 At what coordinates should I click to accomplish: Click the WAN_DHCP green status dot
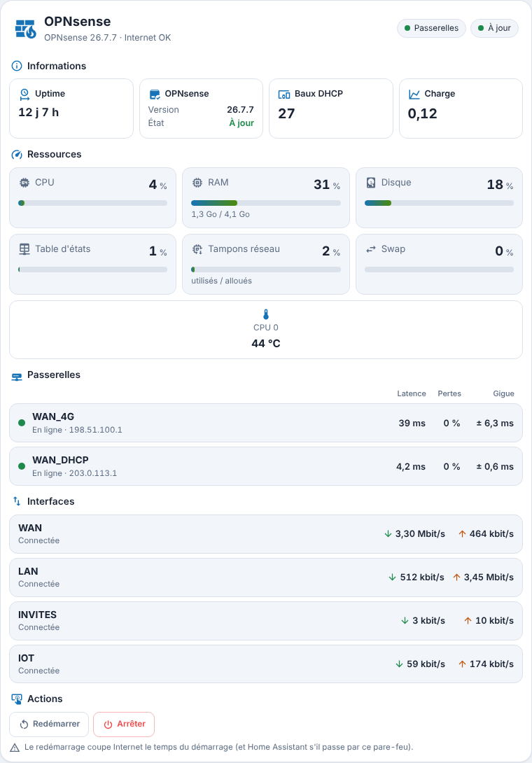(x=22, y=466)
